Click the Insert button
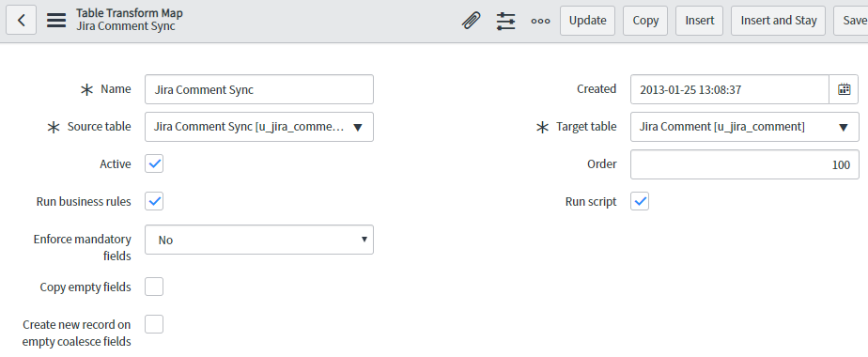The height and width of the screenshot is (357, 868). coord(699,21)
